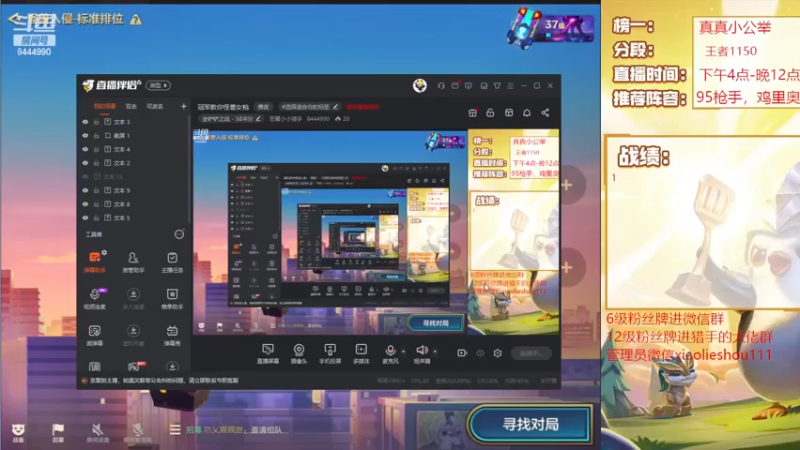Click the notice text in status bar

[164, 380]
